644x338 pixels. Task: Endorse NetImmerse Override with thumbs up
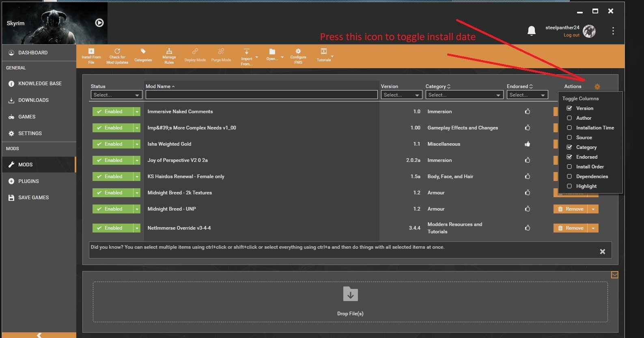point(528,228)
